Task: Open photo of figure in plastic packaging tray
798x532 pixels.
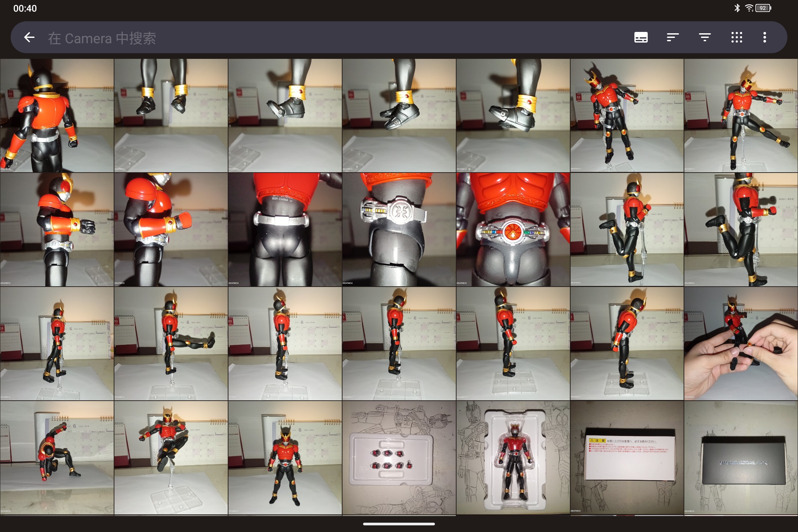Action: [513, 458]
